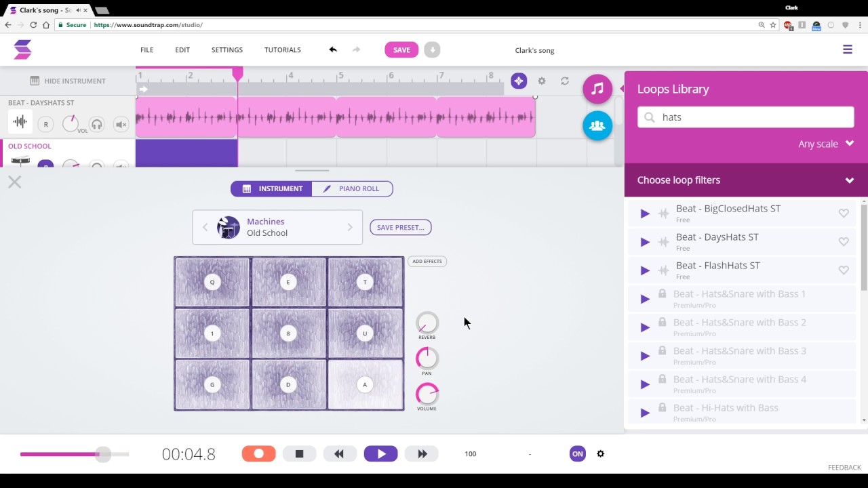Stop playback with the stop button
Viewport: 868px width, 488px height.
(299, 453)
